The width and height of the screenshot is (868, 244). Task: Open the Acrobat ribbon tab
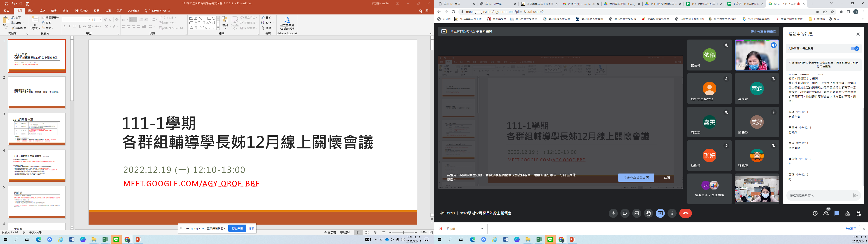click(133, 11)
